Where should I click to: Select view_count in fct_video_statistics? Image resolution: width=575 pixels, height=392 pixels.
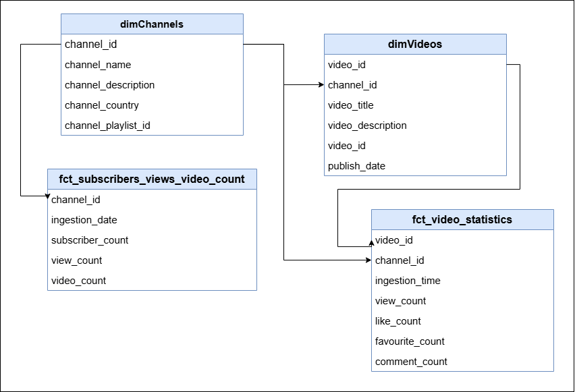[x=462, y=300]
